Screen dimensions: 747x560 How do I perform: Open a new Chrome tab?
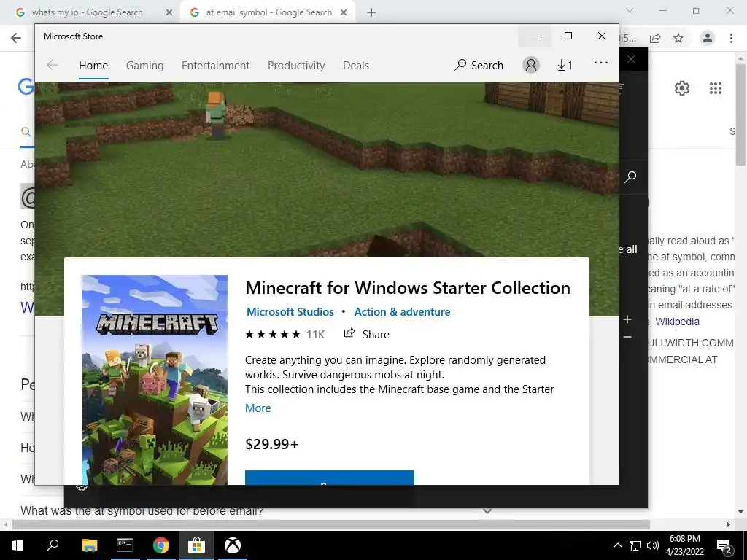click(x=371, y=12)
